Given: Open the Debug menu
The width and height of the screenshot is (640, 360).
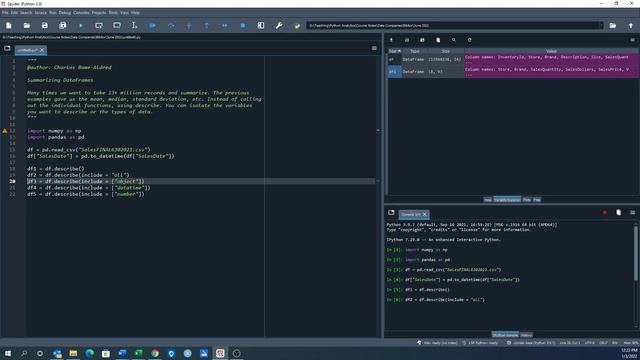Looking at the screenshot, I should 64,13.
